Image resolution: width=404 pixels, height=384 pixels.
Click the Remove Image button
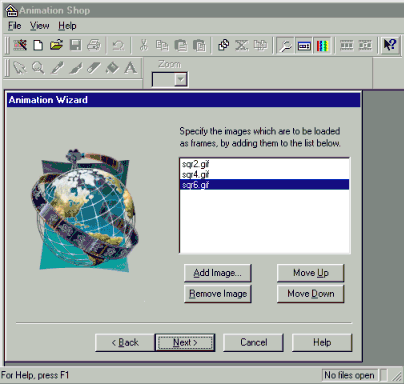217,294
